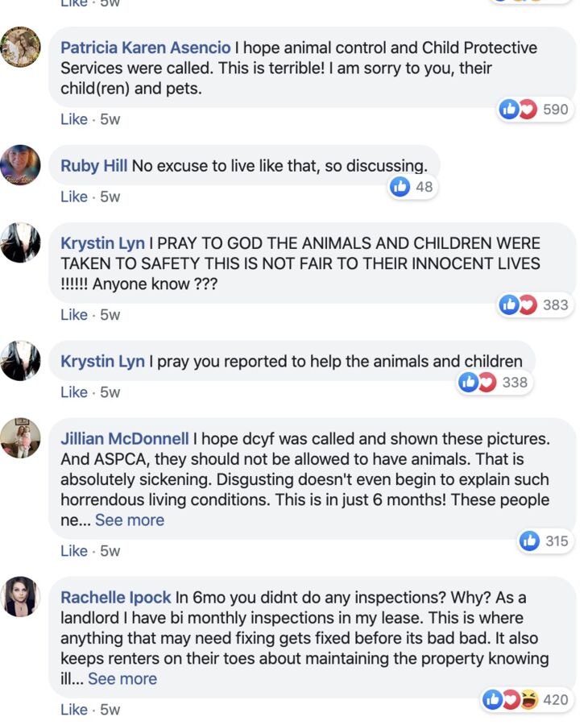Click Jillian McDonnell's avatar

20,438
